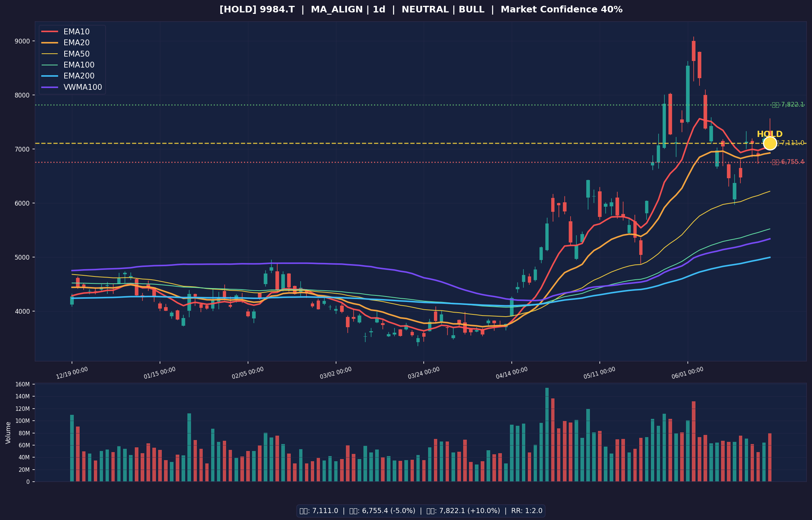Click the 05/11 00:00 date tick
Screen dimensions: 812x520
pos(599,373)
